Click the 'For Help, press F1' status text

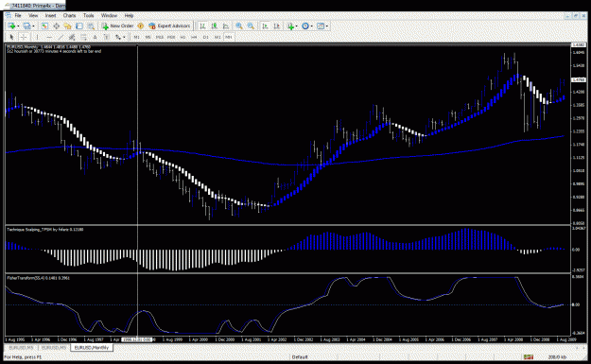pos(23,356)
